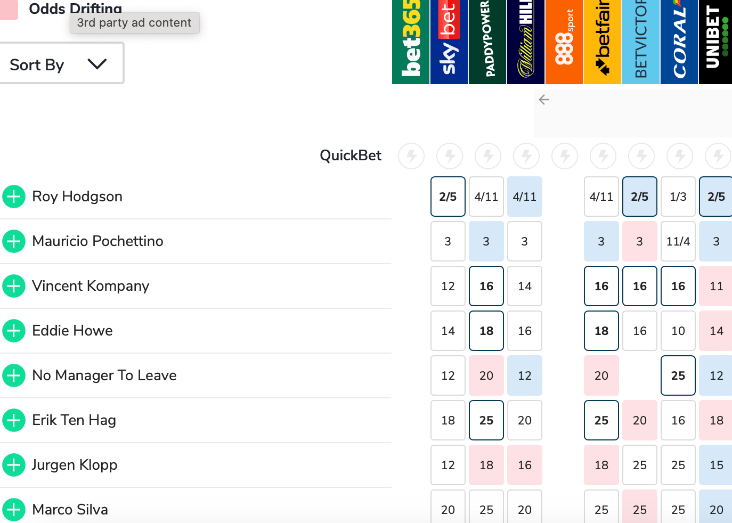Select the Betfair bookmaker logo
732x523 pixels.
[602, 42]
